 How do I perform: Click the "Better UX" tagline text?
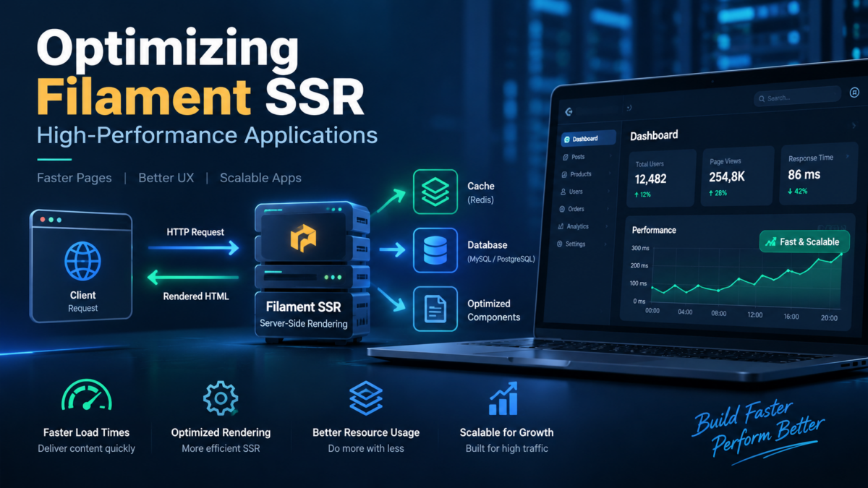166,178
